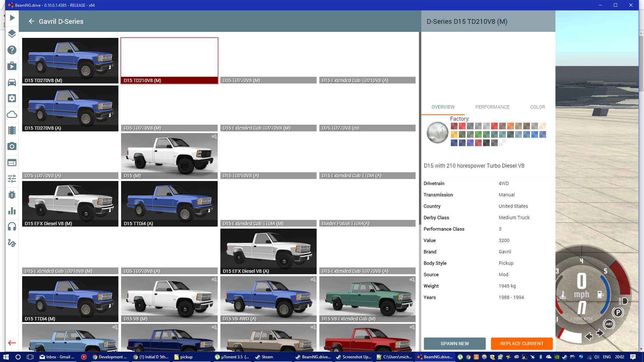
Task: Click the SPAWN NEW button
Action: tap(454, 344)
